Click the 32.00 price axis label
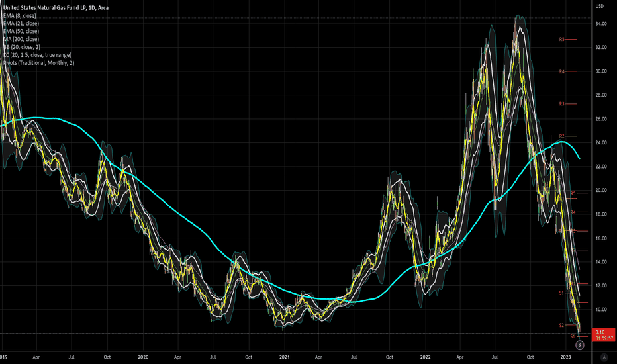The image size is (617, 364). click(x=601, y=47)
